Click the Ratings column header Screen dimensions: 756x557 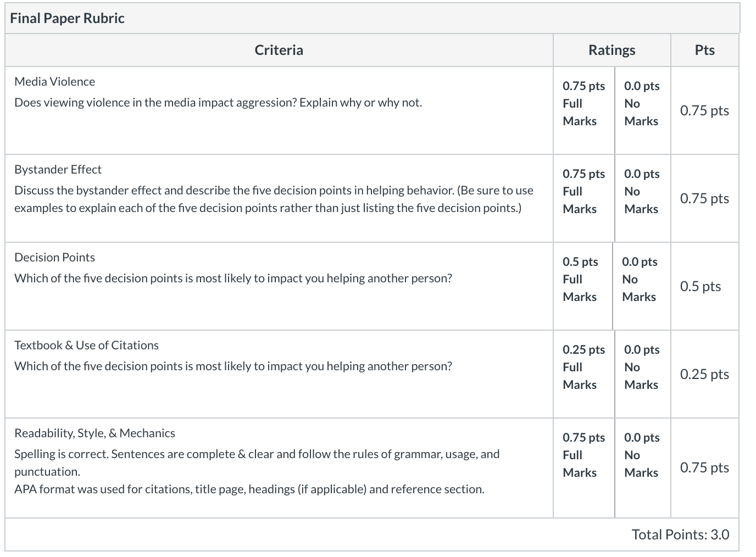[612, 50]
